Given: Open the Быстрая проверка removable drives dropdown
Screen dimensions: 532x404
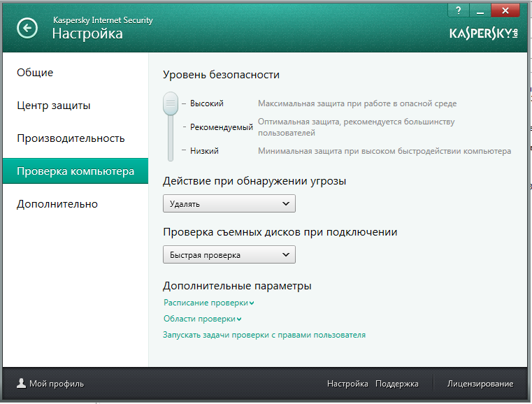Looking at the screenshot, I should click(x=229, y=254).
